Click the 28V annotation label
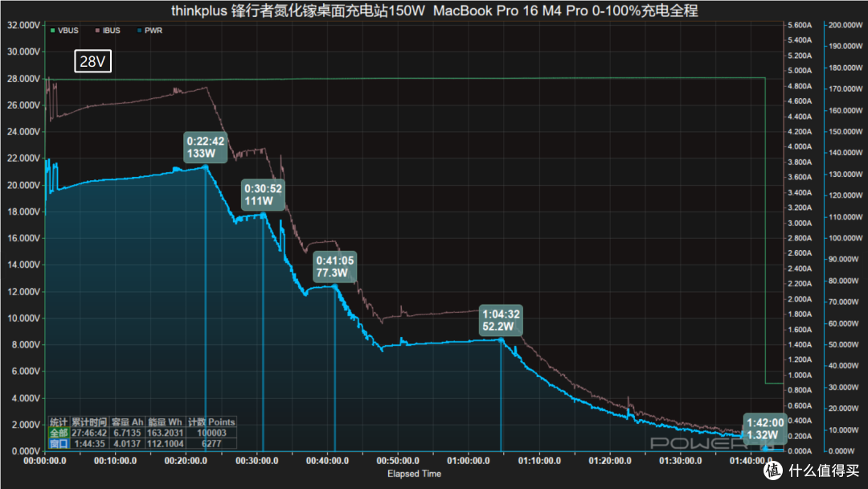Viewport: 868px width, 489px height. pos(92,61)
